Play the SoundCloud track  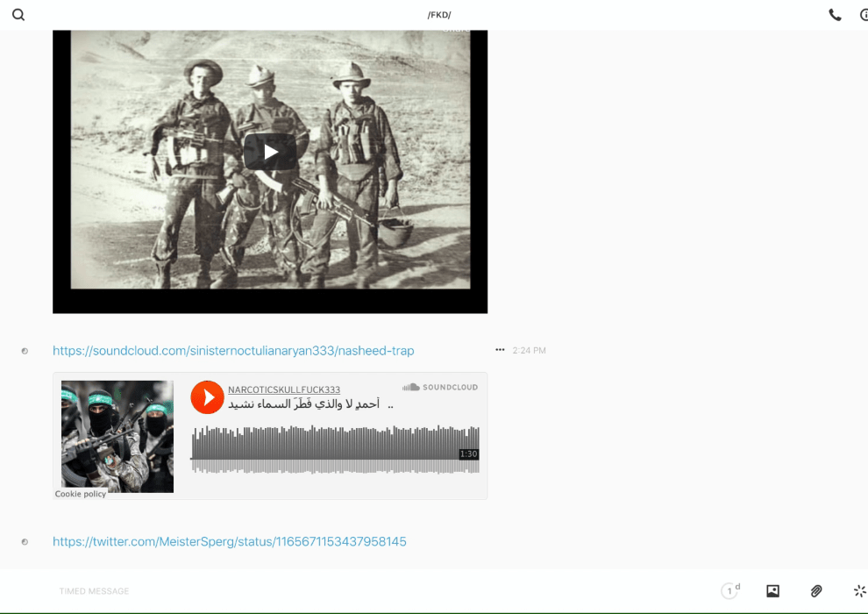pyautogui.click(x=208, y=397)
